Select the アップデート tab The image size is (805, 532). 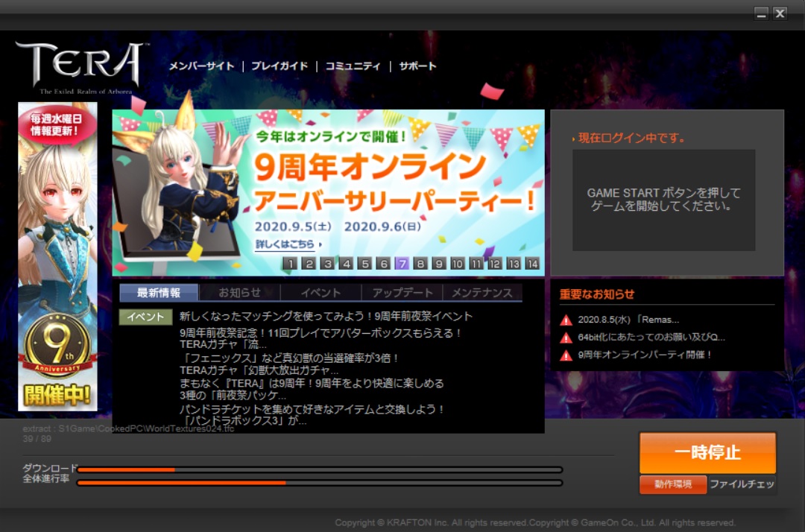402,293
